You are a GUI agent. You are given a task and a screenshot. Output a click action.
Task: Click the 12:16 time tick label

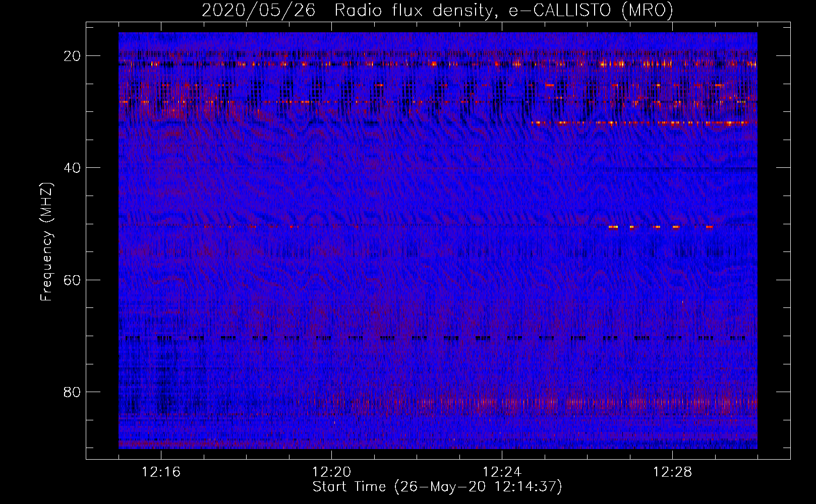[x=161, y=472]
